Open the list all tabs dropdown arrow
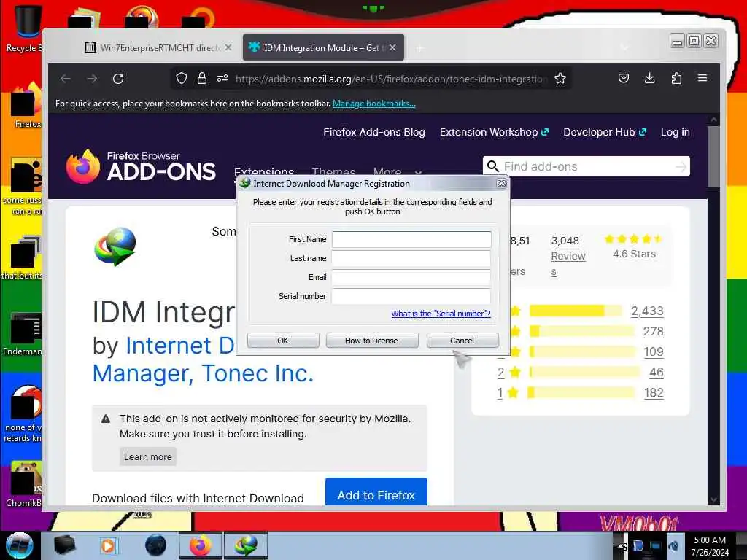747x560 pixels. click(x=624, y=47)
